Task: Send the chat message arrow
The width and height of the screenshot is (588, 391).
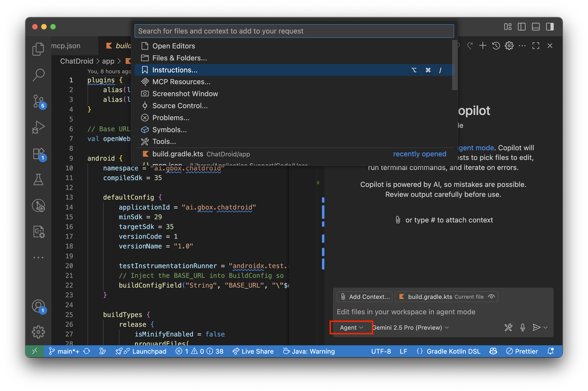Action: pyautogui.click(x=536, y=327)
